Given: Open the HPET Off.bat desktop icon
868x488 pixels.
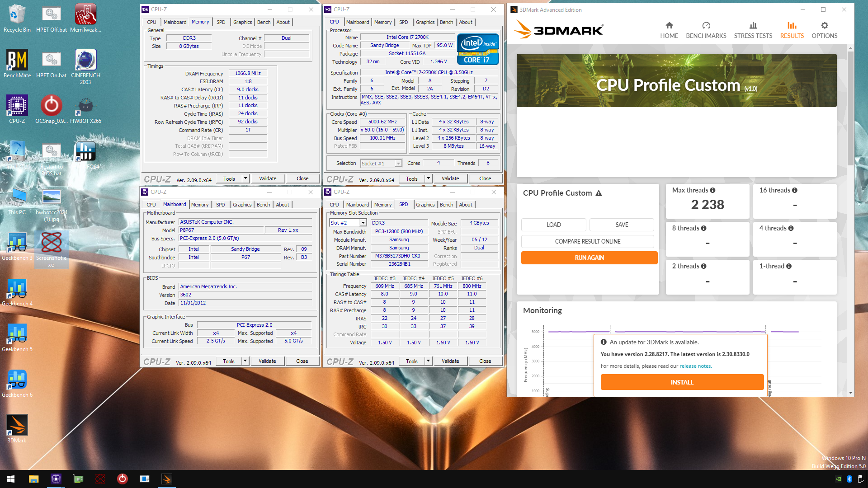Looking at the screenshot, I should (x=52, y=18).
